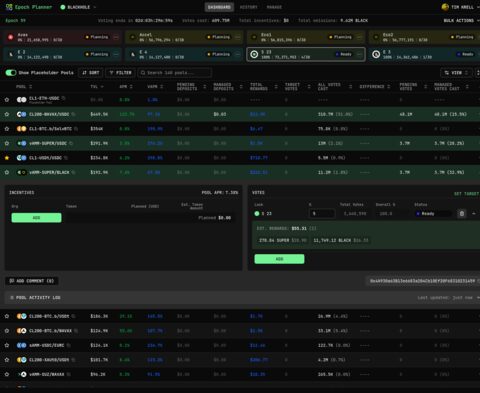Sort by Target Votes column
480x393 pixels.
pos(297,87)
